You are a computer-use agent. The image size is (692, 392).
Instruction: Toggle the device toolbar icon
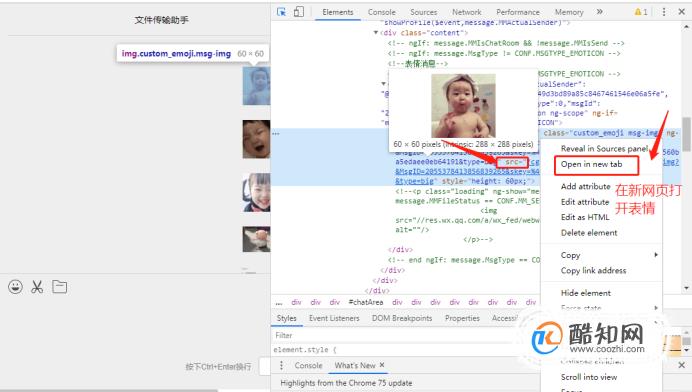click(x=299, y=12)
